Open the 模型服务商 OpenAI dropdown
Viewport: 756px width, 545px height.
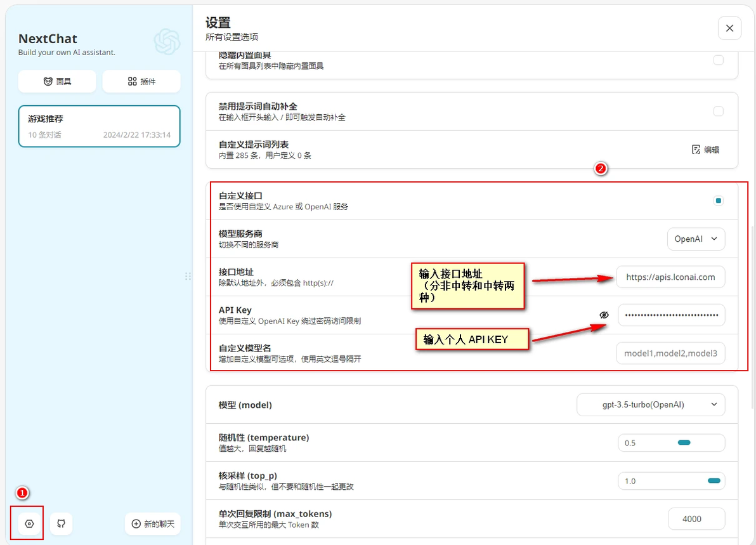coord(696,239)
